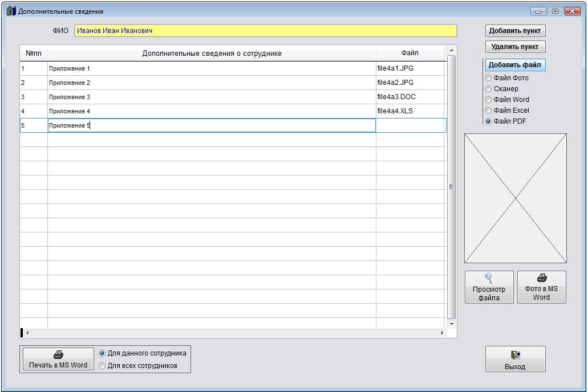Click the Файл column header

point(410,53)
